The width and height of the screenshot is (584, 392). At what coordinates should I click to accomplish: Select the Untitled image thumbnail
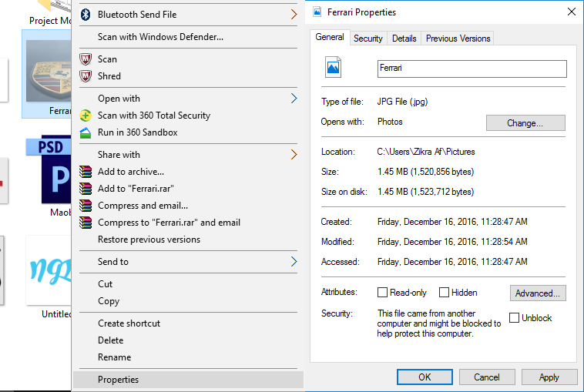49,270
